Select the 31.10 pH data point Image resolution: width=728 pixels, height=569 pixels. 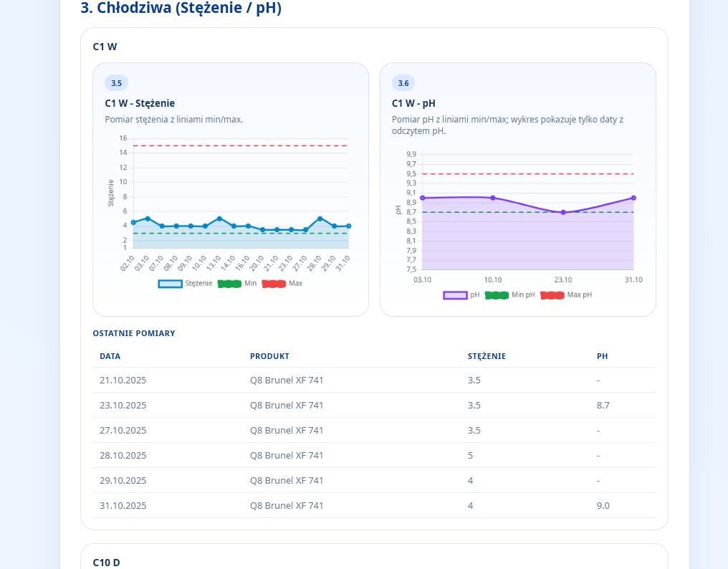click(633, 198)
